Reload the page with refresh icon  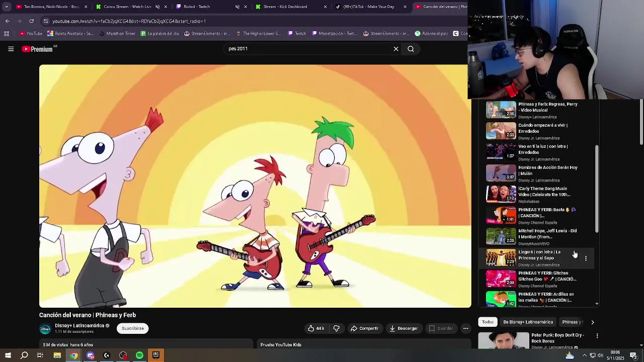tap(31, 21)
